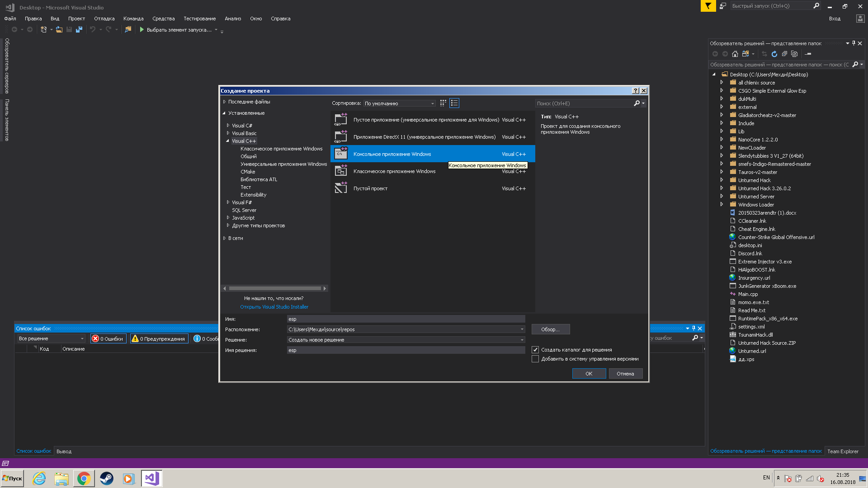Click the Find in Files toolbar icon
The image size is (868, 488).
pyautogui.click(x=128, y=30)
